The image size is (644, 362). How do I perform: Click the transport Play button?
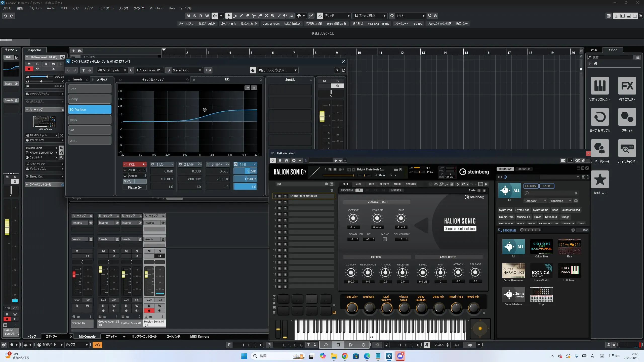point(351,345)
